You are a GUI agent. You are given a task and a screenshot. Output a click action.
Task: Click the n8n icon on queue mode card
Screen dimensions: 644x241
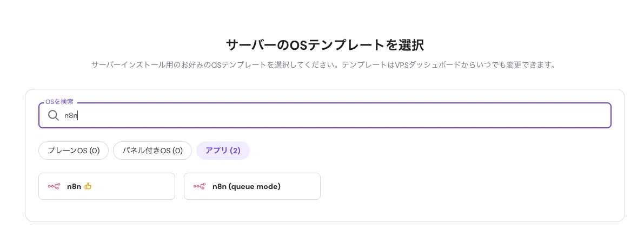[199, 186]
